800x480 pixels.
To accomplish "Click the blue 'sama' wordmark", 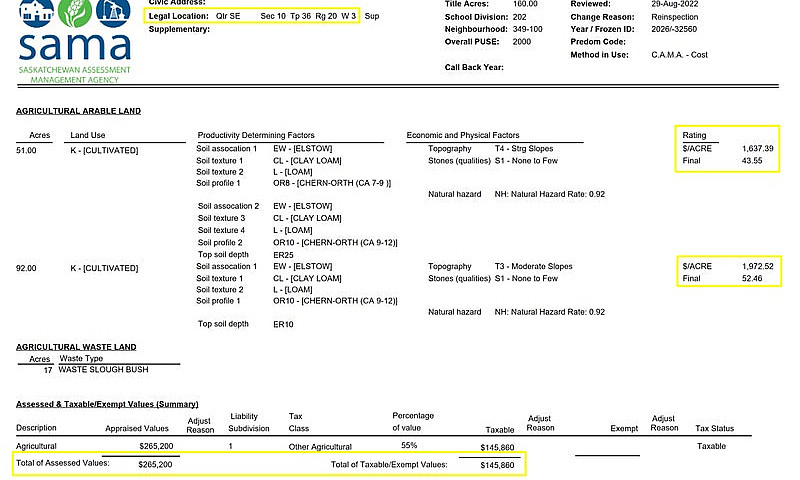I will (x=75, y=46).
